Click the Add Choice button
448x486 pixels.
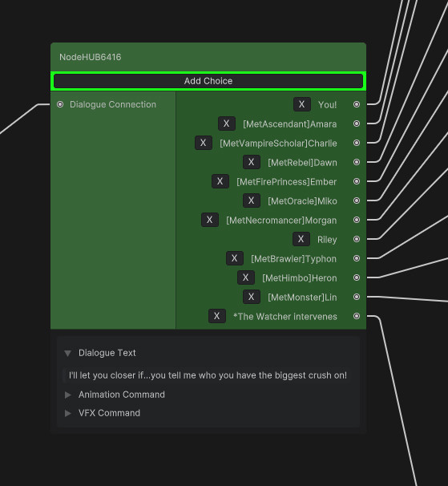tap(208, 81)
